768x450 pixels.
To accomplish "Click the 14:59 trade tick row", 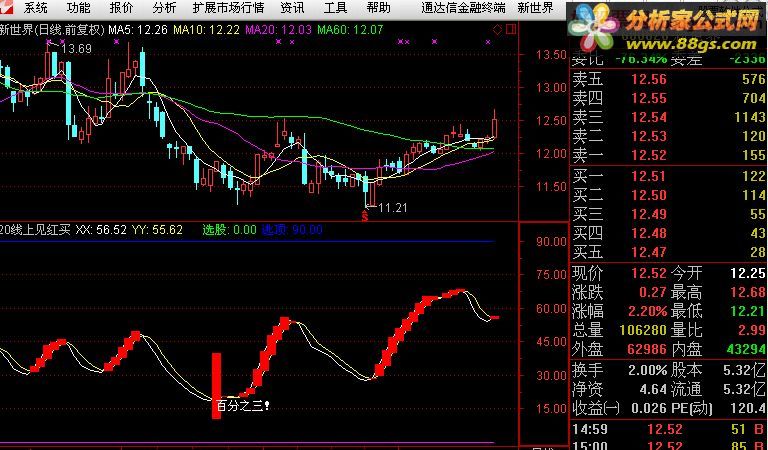I will coord(669,430).
